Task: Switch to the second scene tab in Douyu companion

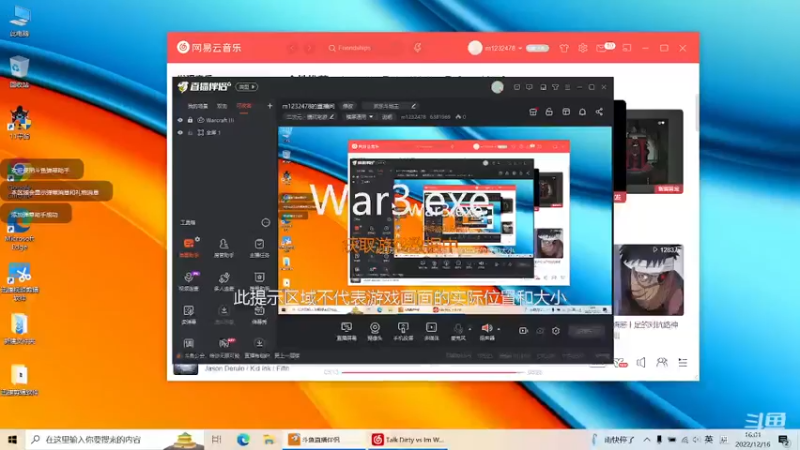Action: [x=222, y=106]
